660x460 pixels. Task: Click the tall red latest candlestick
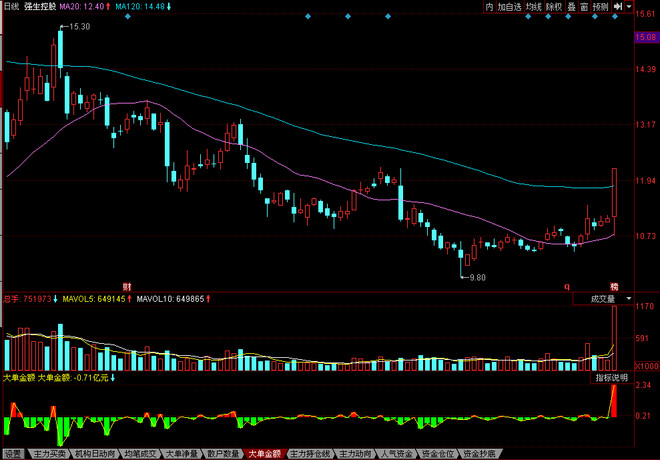click(x=615, y=192)
